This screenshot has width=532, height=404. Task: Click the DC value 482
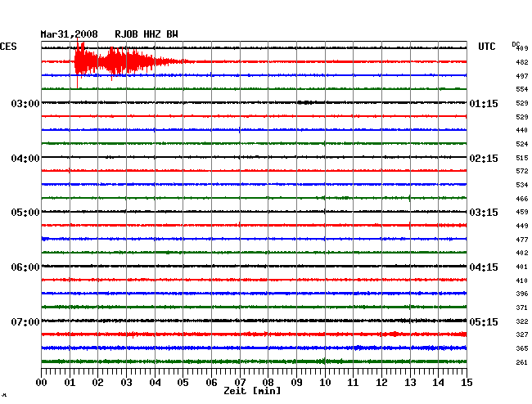522,62
